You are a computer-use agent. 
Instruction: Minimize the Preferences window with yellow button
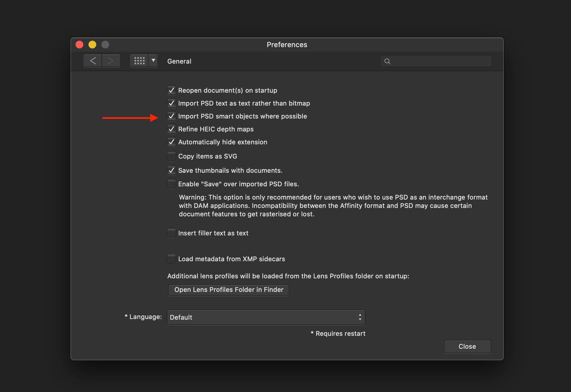(92, 45)
